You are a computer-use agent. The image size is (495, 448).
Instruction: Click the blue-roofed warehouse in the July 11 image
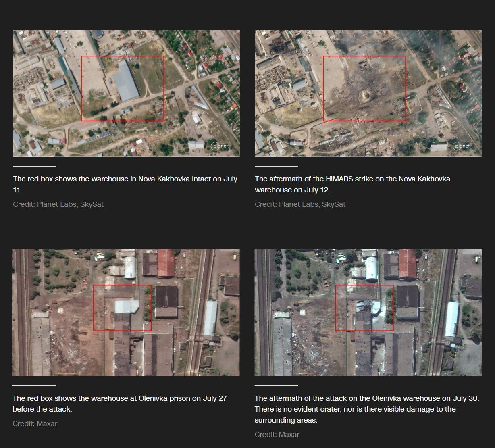click(126, 81)
